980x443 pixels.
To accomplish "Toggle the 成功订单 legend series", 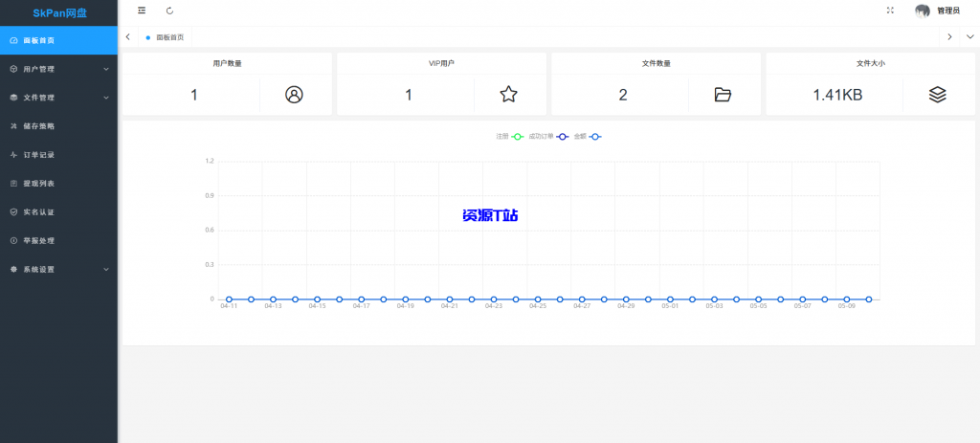I will pyautogui.click(x=549, y=137).
